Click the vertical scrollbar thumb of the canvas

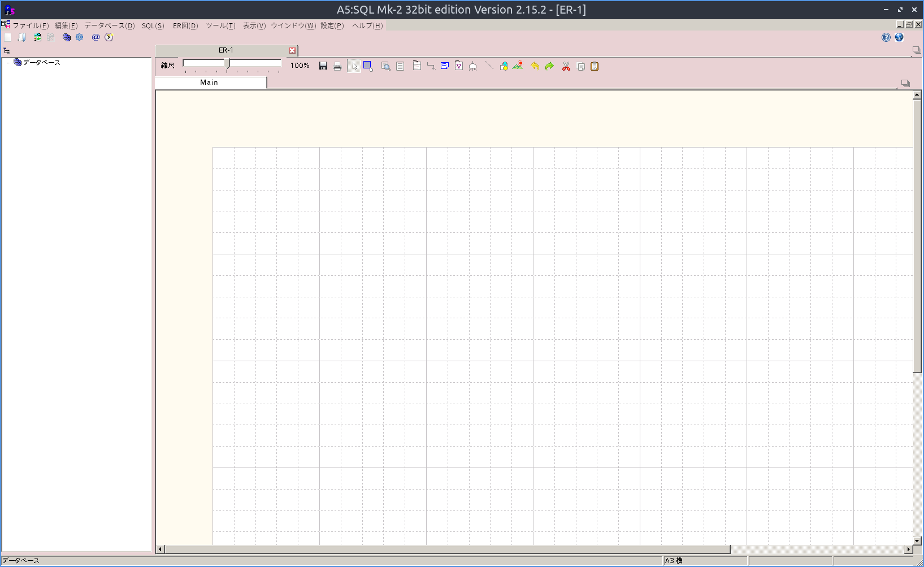[x=917, y=236]
